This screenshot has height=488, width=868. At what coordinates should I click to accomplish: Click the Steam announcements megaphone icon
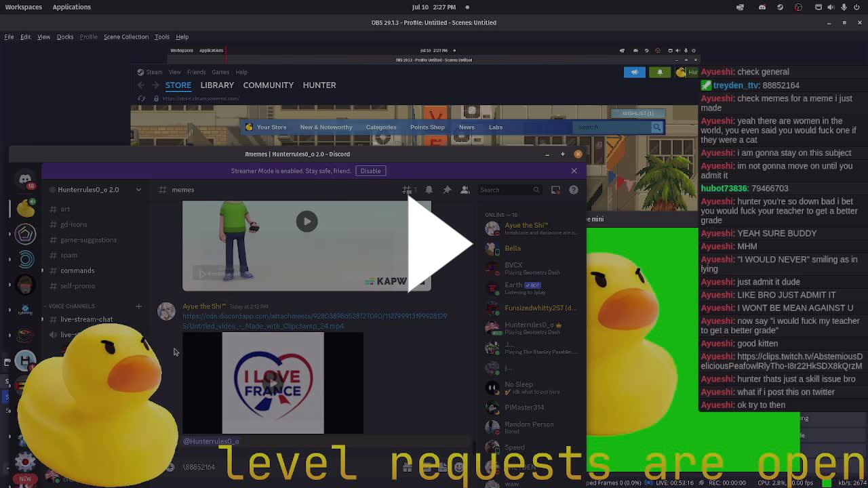click(x=635, y=72)
